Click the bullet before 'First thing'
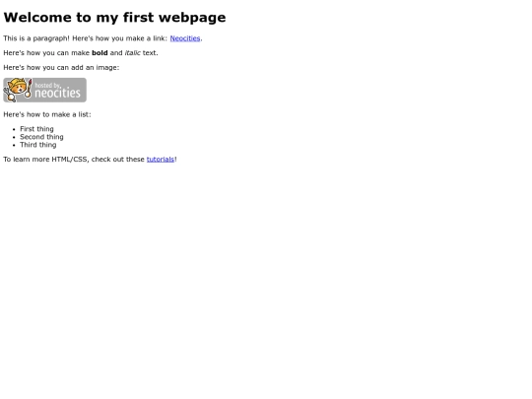Image resolution: width=532 pixels, height=399 pixels. pos(14,129)
